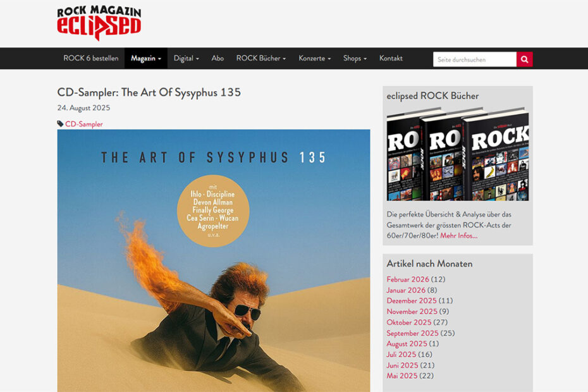Select the ROCK 6 bestellen menu item
This screenshot has width=588, height=392.
coord(91,58)
